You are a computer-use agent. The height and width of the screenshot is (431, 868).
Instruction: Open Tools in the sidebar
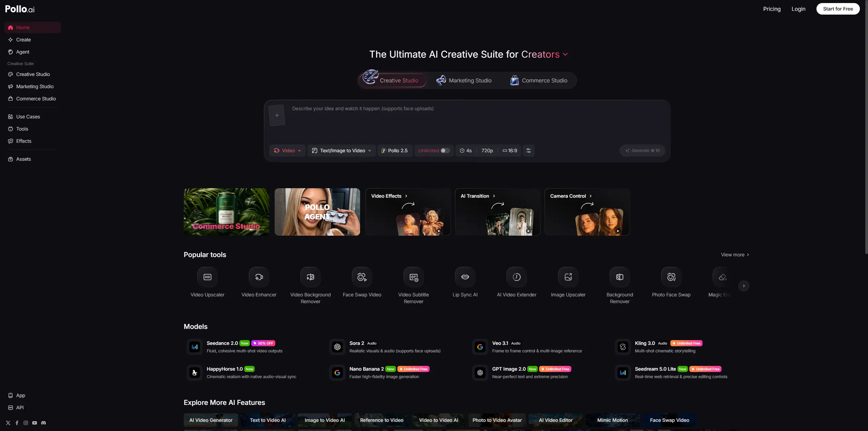[x=33, y=129]
